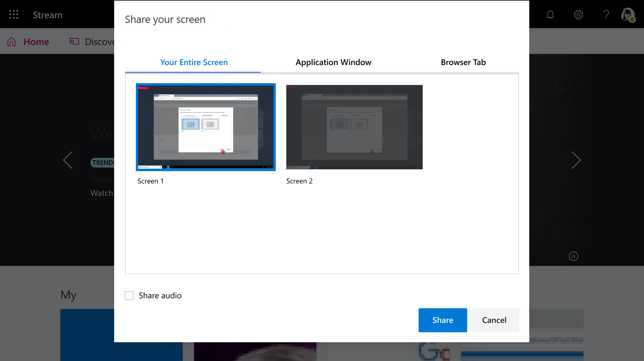Click the Discover icon in navigation
644x361 pixels.
[x=74, y=42]
